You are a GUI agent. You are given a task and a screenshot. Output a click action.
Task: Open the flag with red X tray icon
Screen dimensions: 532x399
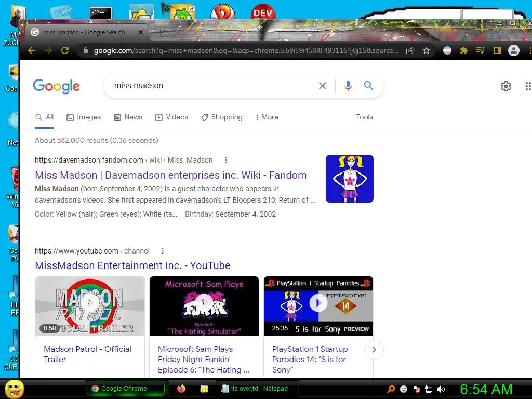click(416, 389)
